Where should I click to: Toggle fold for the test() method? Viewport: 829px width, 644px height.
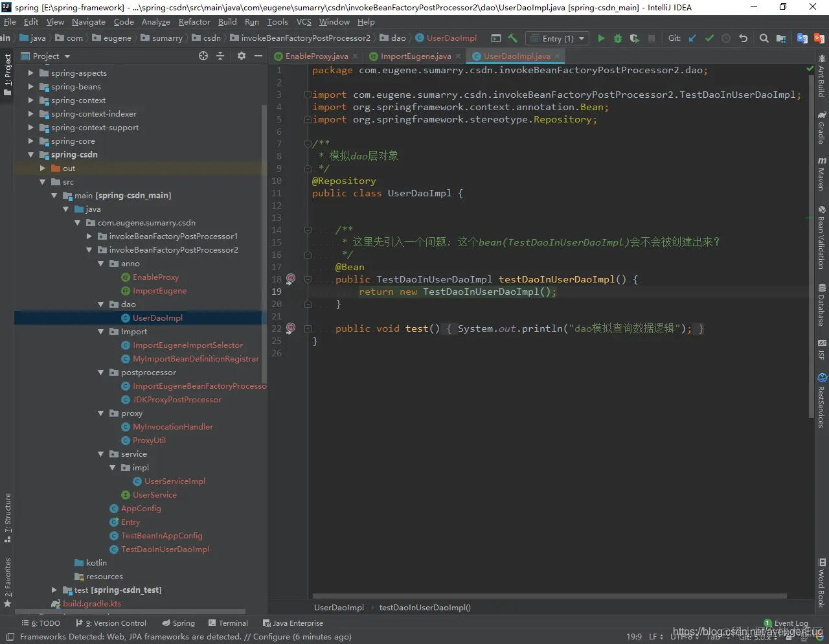(308, 328)
